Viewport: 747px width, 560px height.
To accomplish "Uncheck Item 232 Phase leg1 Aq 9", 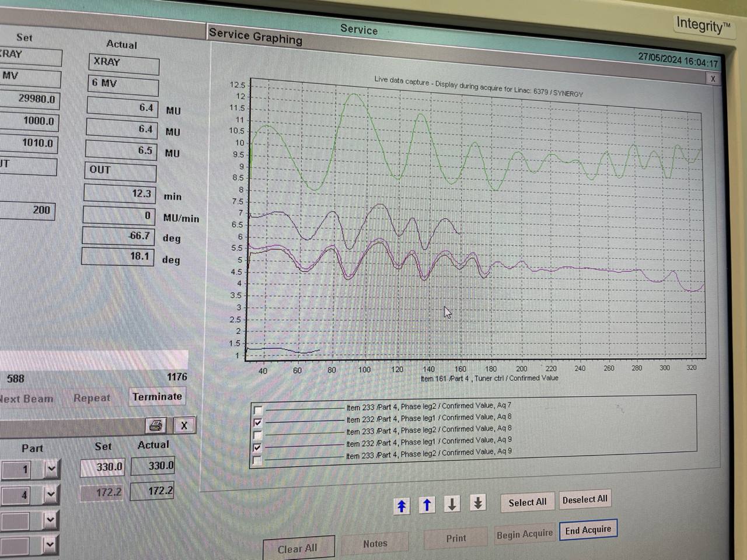I will coord(257,447).
